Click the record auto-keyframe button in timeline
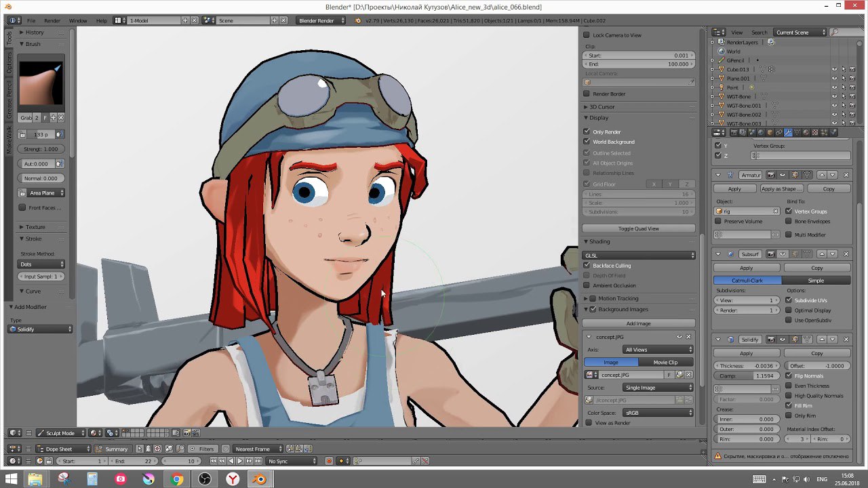Viewport: 868px width, 488px height. pyautogui.click(x=329, y=461)
